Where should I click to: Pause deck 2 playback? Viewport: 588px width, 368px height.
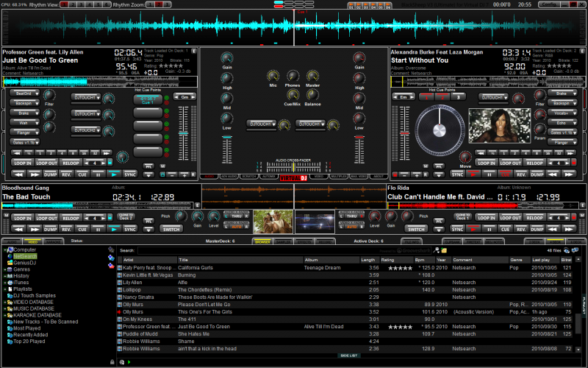(489, 174)
